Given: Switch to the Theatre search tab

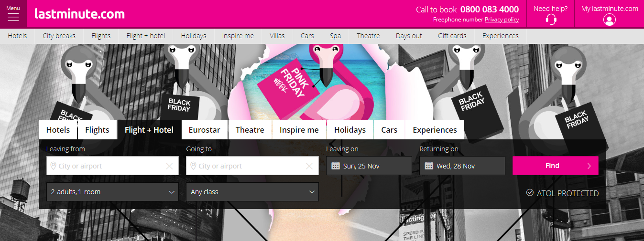Looking at the screenshot, I should click(250, 130).
